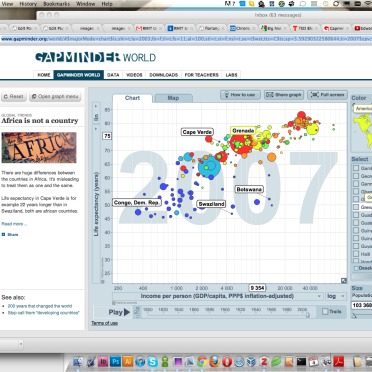The width and height of the screenshot is (372, 372).
Task: Click the large red China bubble
Action: click(x=241, y=143)
